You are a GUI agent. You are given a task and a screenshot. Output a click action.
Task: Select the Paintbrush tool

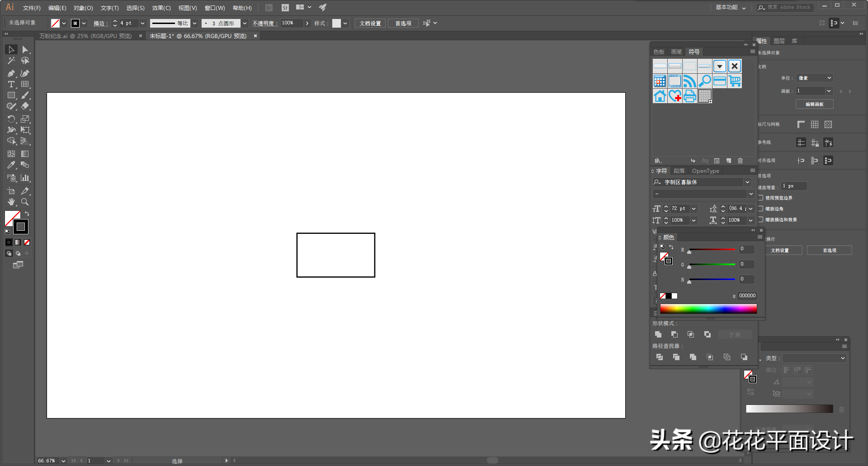[x=25, y=95]
